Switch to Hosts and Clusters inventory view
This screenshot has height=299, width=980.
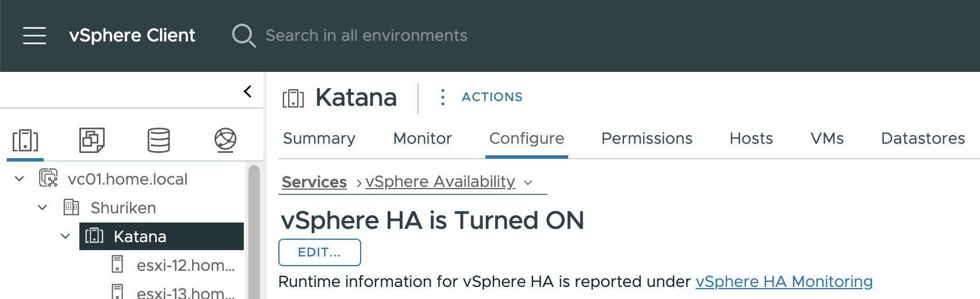tap(25, 140)
